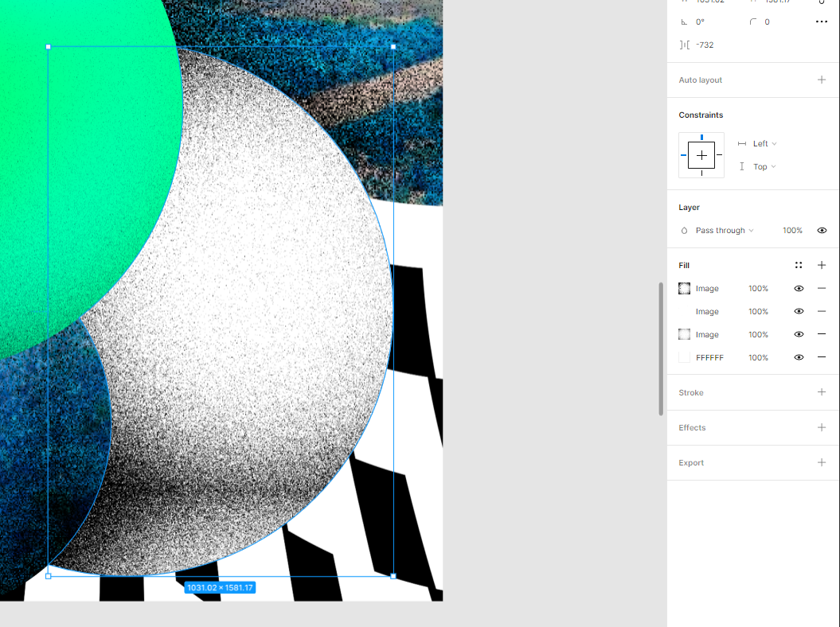The width and height of the screenshot is (840, 627).
Task: Edit the corner radius value 0
Action: pyautogui.click(x=767, y=22)
